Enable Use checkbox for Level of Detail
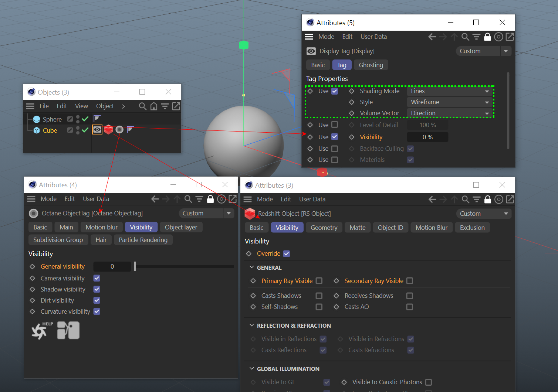This screenshot has height=392, width=558. click(334, 125)
